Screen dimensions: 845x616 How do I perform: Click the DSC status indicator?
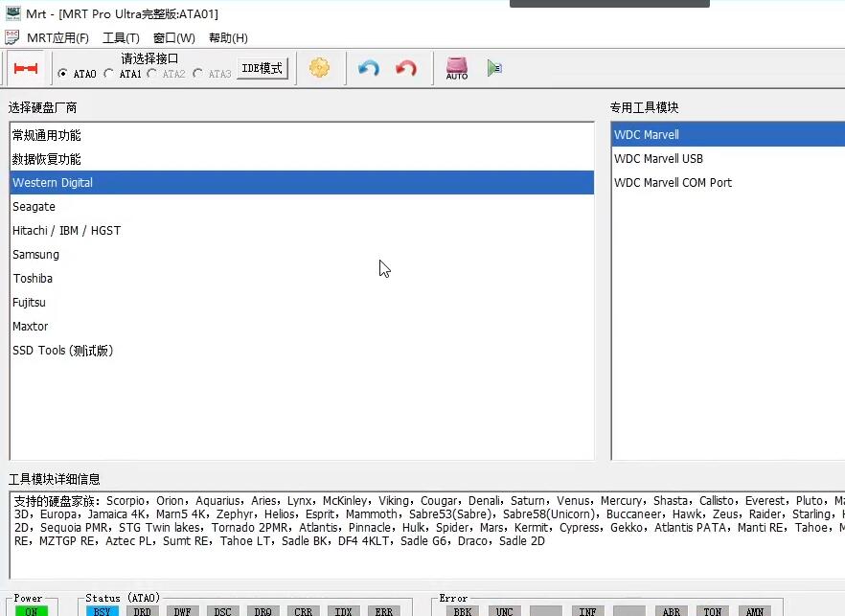point(222,611)
